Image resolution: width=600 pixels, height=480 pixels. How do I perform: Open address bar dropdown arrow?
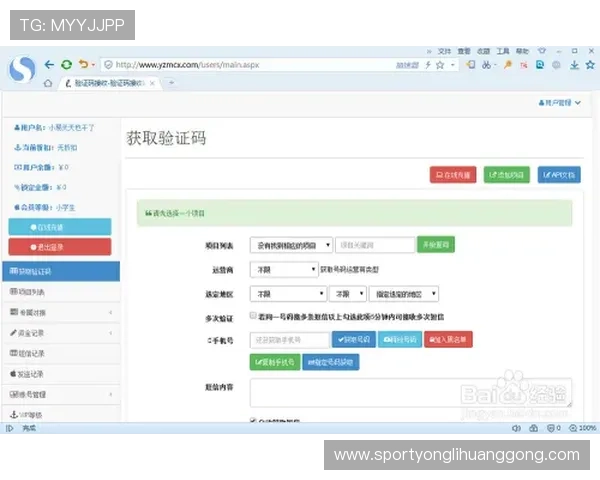pos(453,65)
